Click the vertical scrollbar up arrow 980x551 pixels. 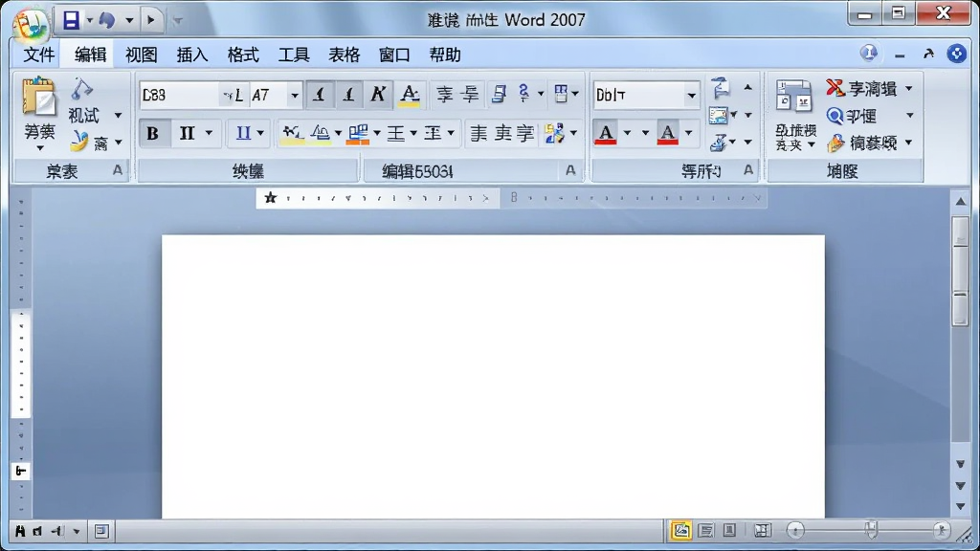coord(961,201)
